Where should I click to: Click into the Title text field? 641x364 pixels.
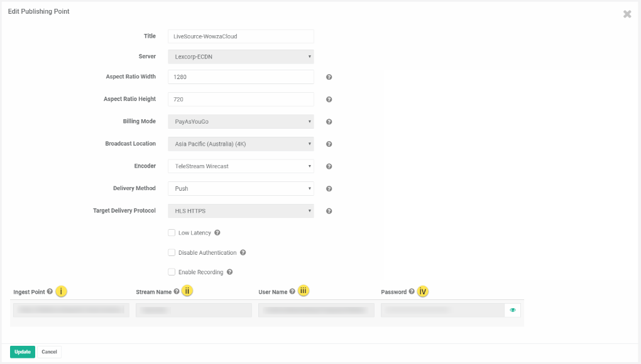pyautogui.click(x=241, y=36)
